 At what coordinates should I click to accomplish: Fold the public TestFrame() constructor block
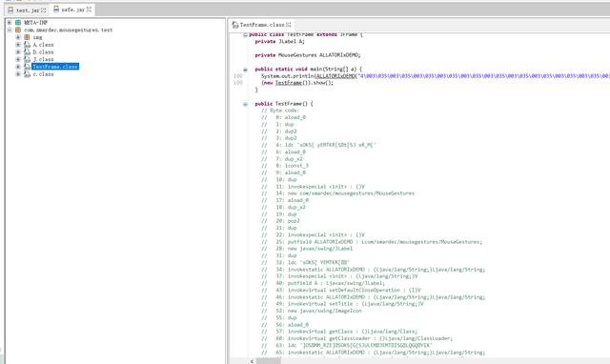click(245, 104)
